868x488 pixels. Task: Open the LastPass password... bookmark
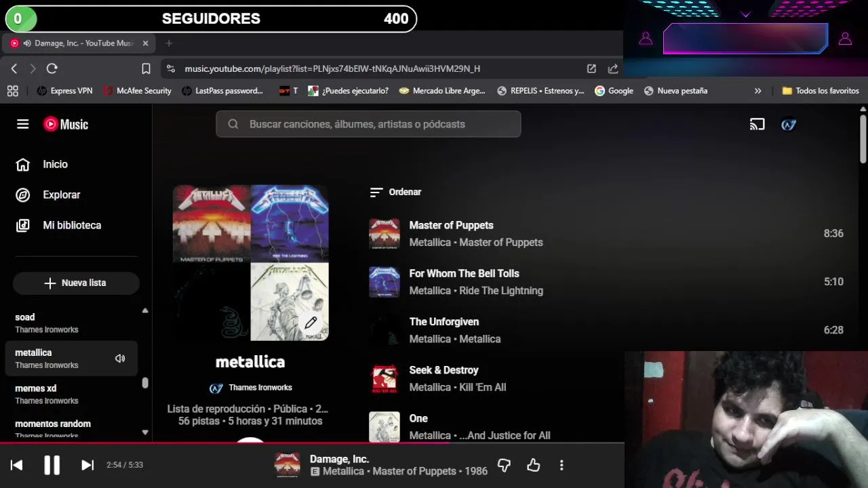pyautogui.click(x=222, y=91)
